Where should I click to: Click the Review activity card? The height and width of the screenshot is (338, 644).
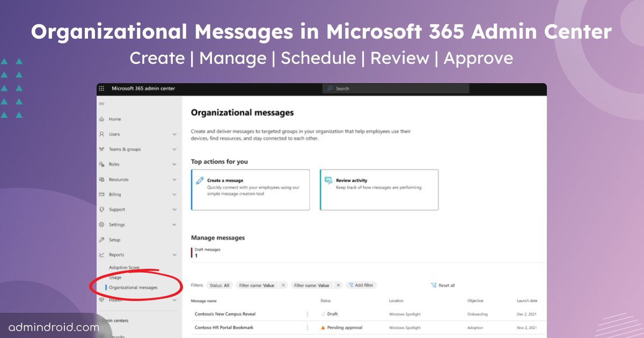[379, 189]
